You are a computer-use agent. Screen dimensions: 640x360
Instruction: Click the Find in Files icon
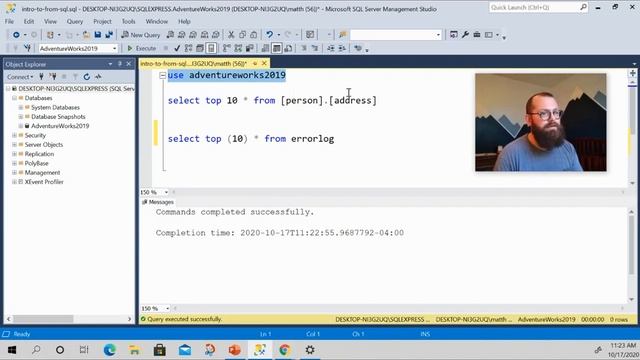point(342,35)
